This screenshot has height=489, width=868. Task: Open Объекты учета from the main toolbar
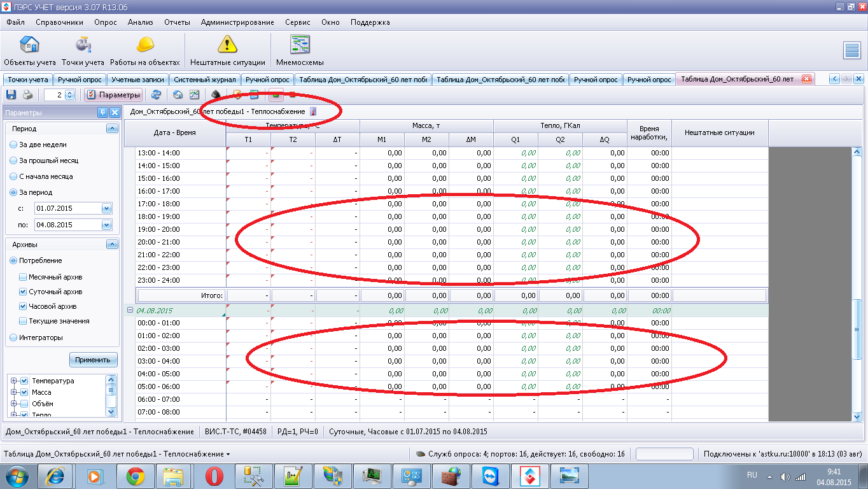click(30, 50)
